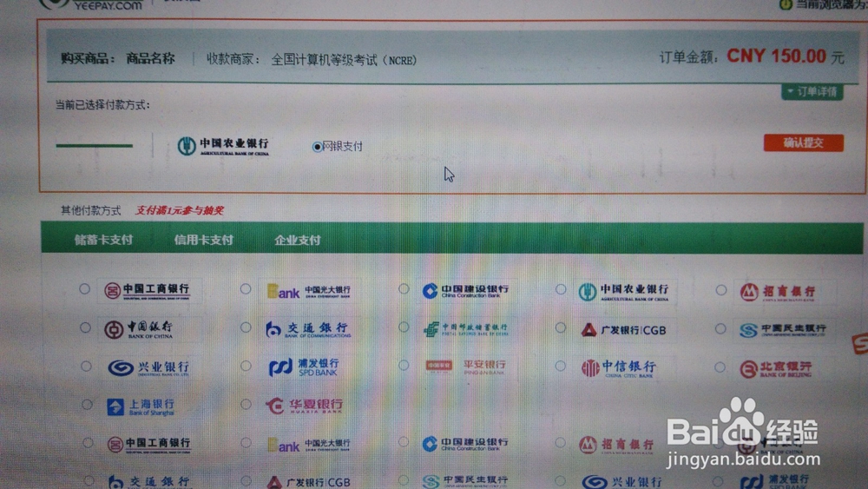
Task: Click the lower 中国建设银行 logo under 平安银行
Action: tap(466, 444)
